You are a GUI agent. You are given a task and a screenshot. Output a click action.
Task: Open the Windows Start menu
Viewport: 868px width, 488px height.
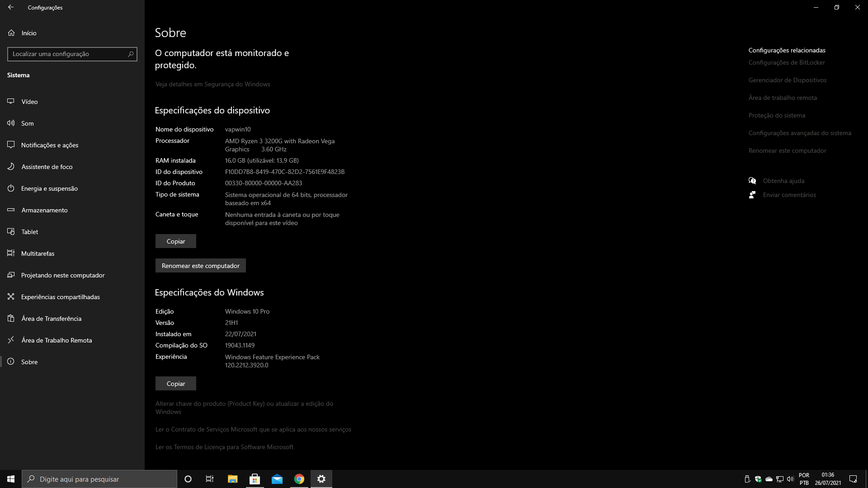pos(11,479)
